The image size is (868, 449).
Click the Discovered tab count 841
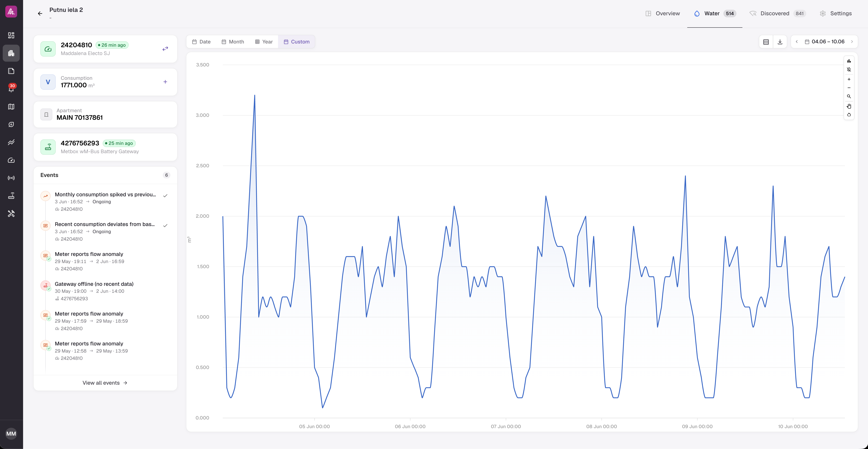point(800,13)
